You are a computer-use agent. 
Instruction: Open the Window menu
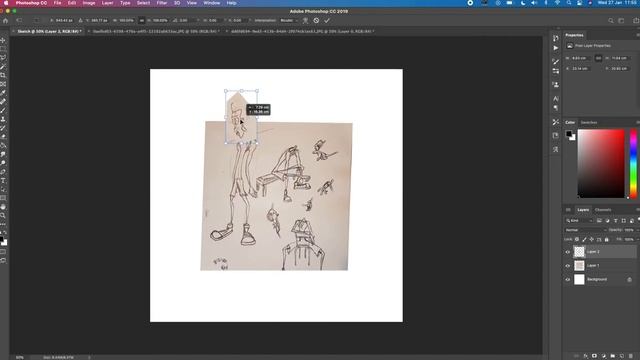(211, 3)
